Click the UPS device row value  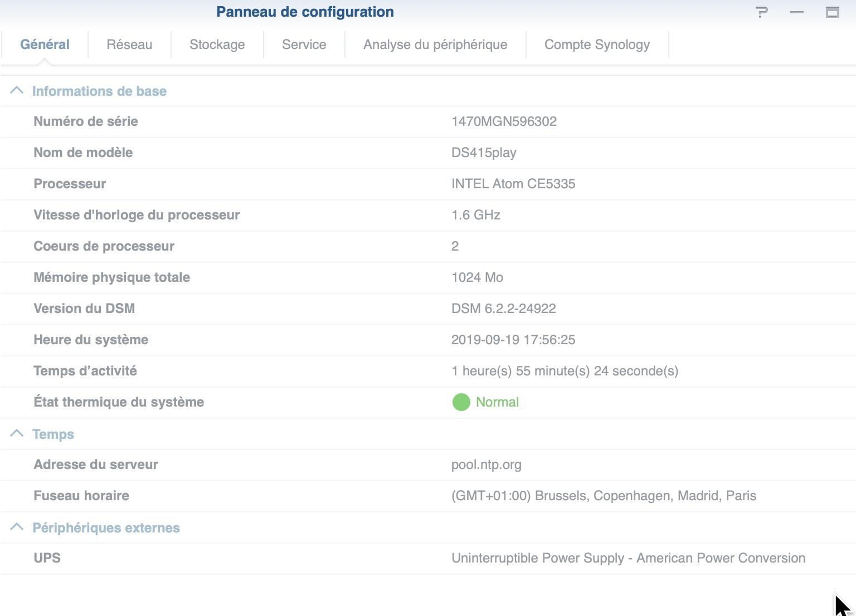(628, 558)
